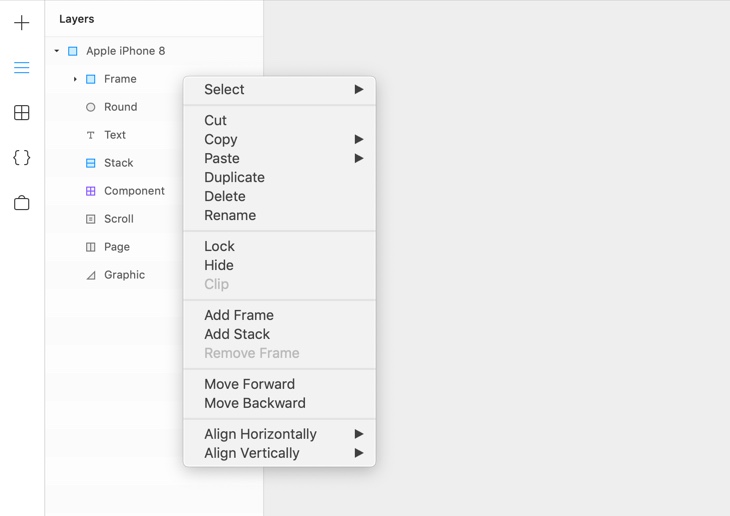
Task: Expand the Frame layer disclosure triangle
Action: click(75, 79)
